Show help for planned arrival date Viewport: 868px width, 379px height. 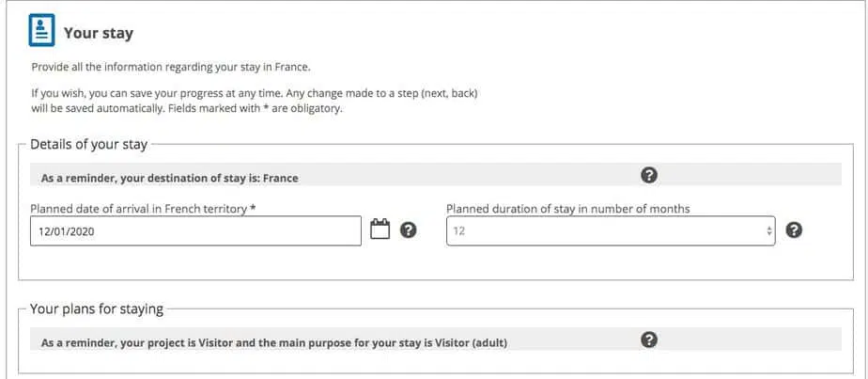[408, 230]
